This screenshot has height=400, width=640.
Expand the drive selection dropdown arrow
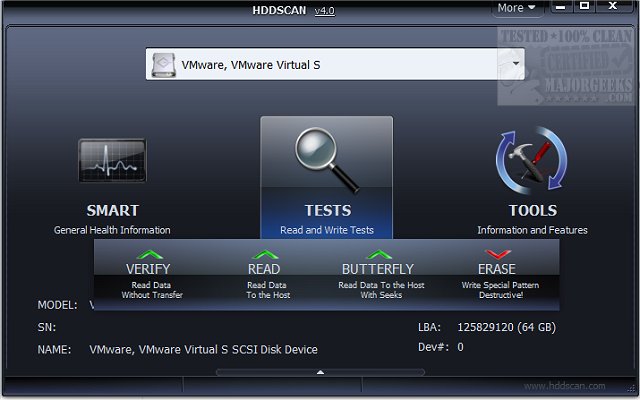[516, 64]
